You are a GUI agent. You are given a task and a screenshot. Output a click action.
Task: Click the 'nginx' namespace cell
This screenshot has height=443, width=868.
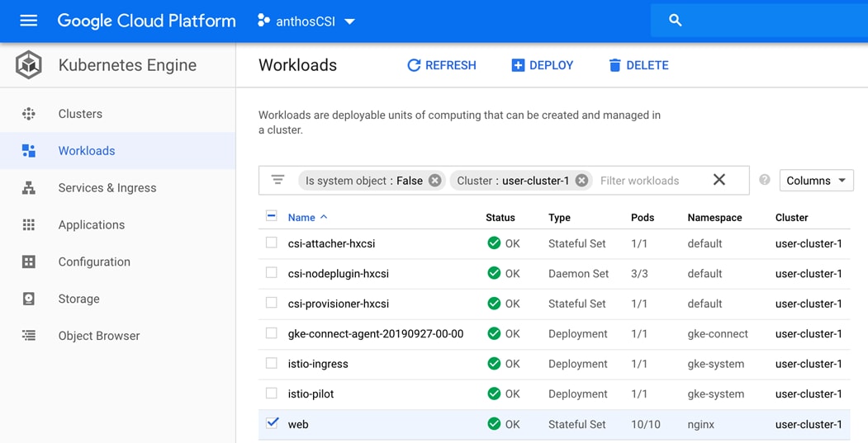(701, 425)
